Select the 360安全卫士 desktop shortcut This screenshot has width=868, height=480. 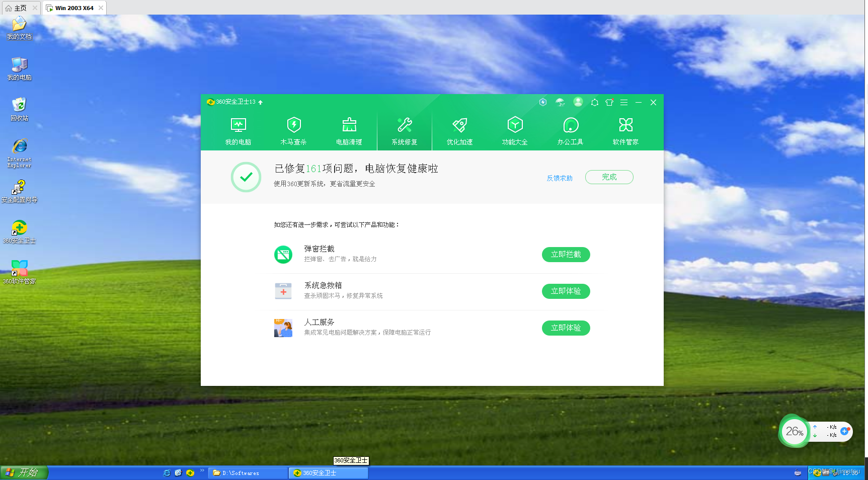pyautogui.click(x=19, y=232)
